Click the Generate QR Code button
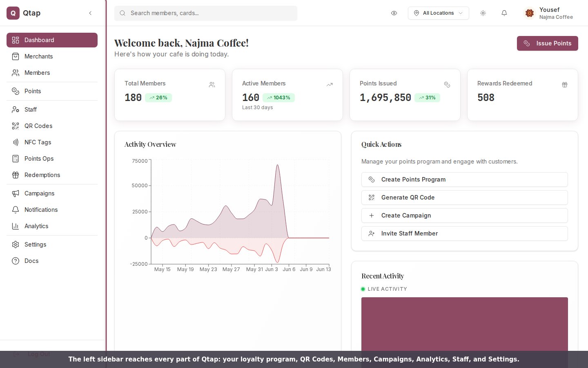588x368 pixels. click(465, 197)
